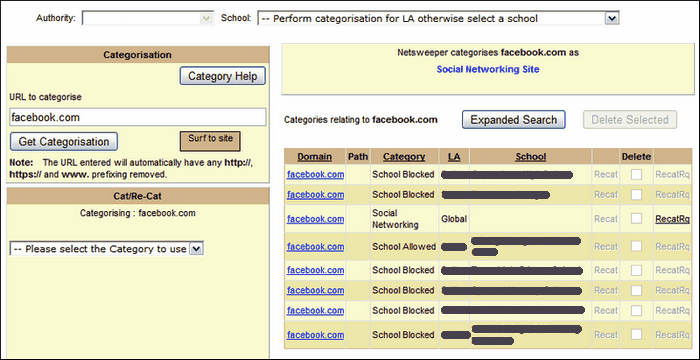Open the School selection dropdown

pos(438,18)
